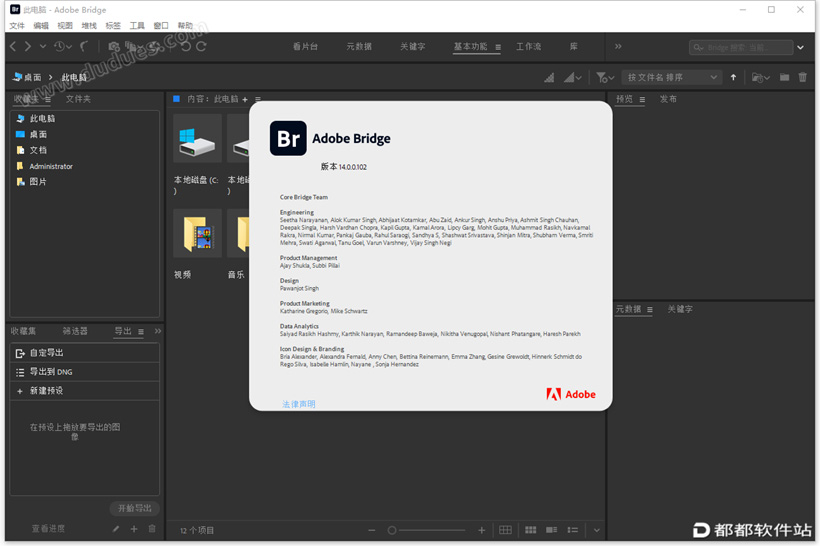Select 桌面 in favorites list
This screenshot has width=820, height=546.
point(38,134)
